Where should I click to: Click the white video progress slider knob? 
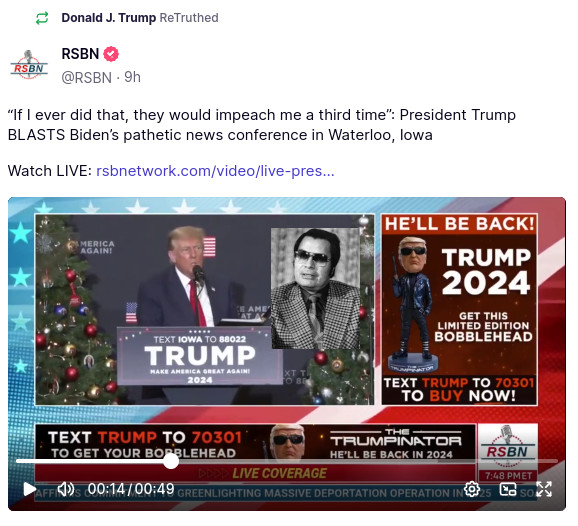click(171, 461)
